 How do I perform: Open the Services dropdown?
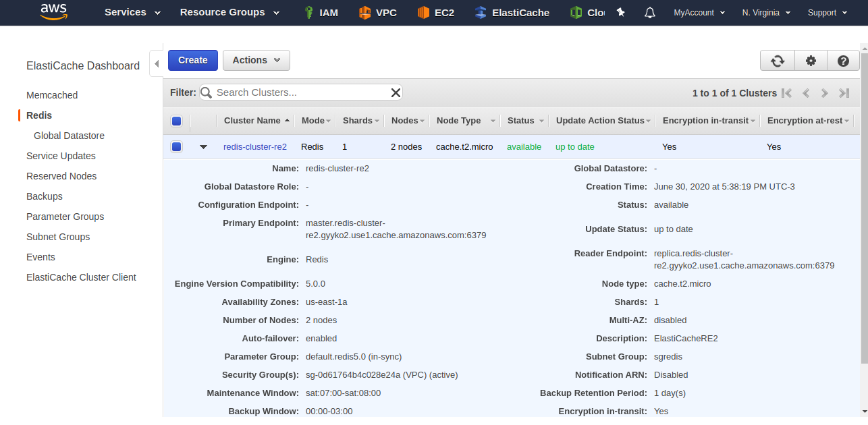click(x=132, y=12)
